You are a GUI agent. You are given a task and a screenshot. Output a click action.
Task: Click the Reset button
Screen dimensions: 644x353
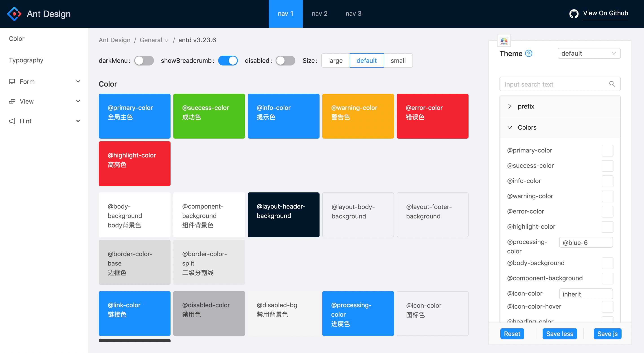512,333
